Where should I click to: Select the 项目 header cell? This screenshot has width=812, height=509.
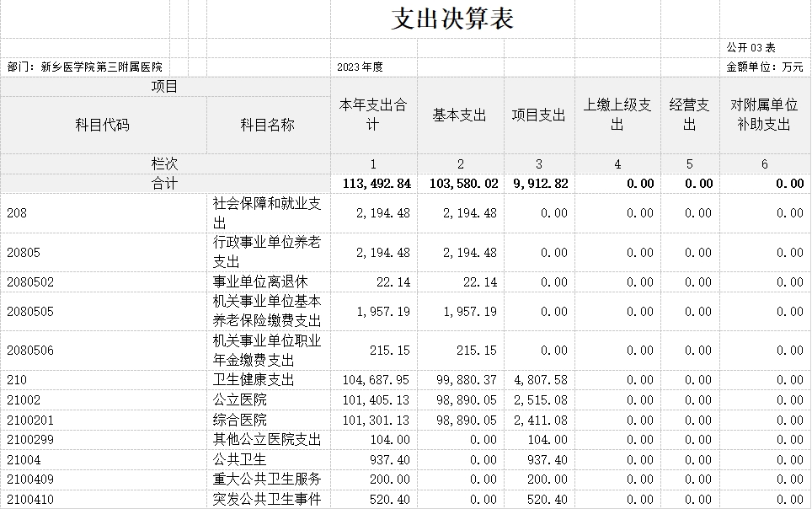pos(165,87)
